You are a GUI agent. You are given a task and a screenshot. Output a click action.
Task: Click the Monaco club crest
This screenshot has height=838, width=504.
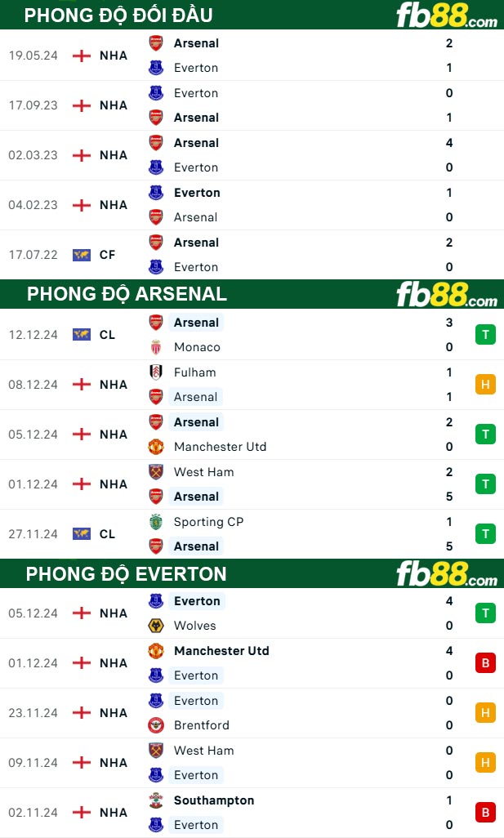(156, 347)
